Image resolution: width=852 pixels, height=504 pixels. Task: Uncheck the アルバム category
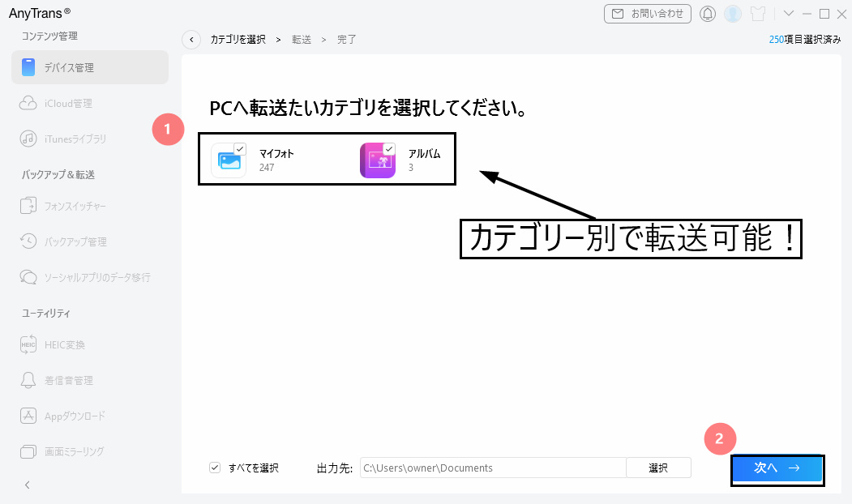coord(388,149)
